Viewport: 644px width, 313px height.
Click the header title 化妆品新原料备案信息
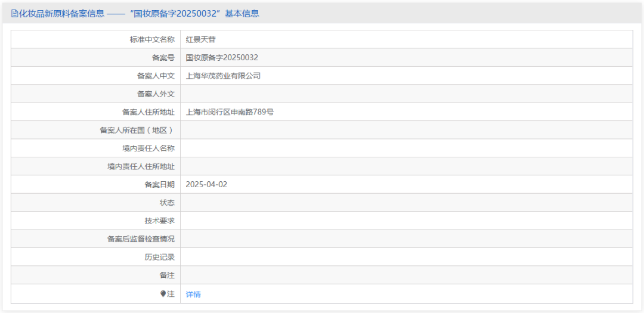click(61, 14)
